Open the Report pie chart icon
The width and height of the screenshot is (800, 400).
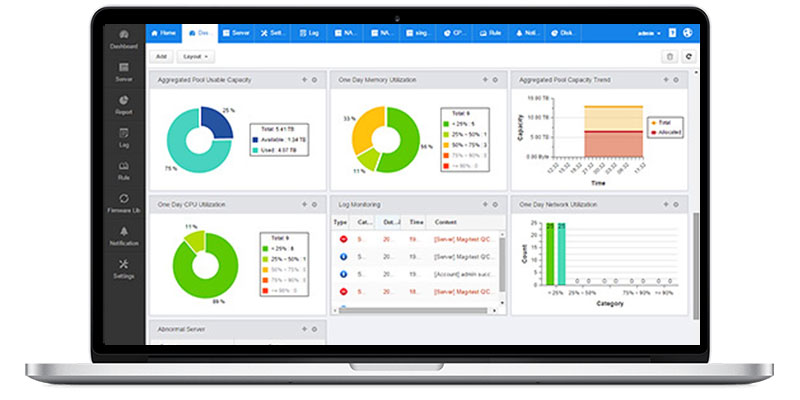(123, 100)
